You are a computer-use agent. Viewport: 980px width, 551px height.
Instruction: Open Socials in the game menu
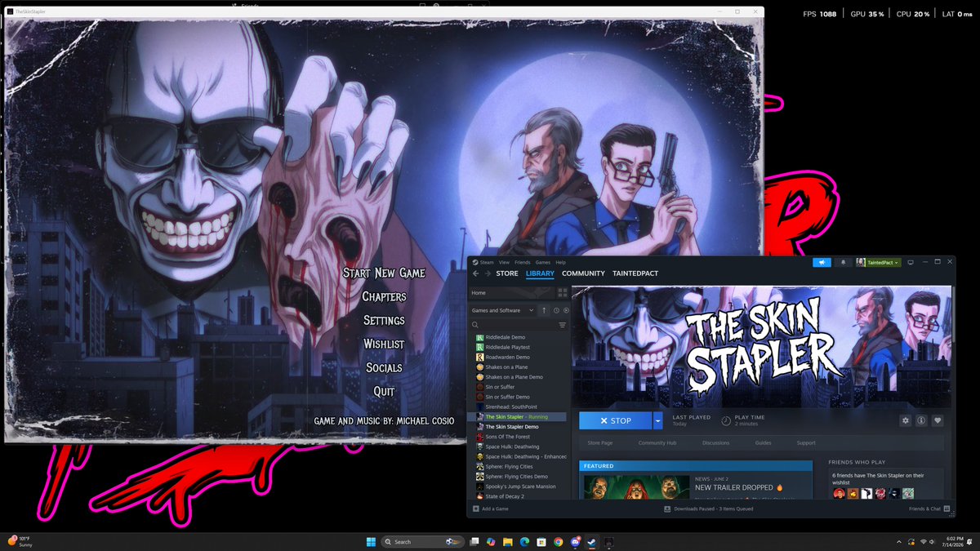(x=384, y=367)
